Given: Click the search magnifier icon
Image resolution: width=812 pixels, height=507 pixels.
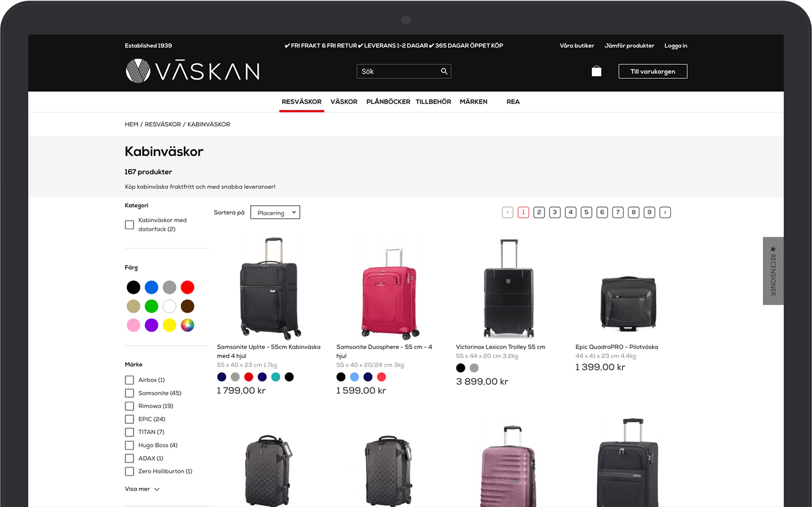Looking at the screenshot, I should point(444,71).
